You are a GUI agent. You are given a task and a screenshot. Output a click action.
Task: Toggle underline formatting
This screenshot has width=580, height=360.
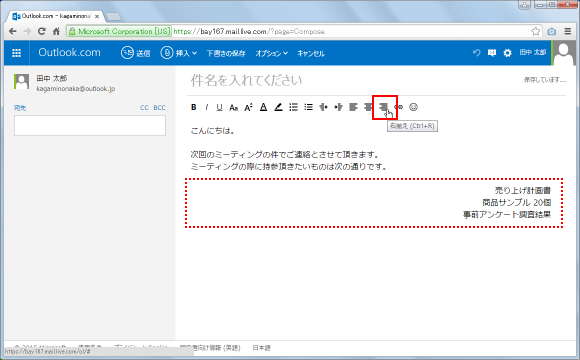click(219, 107)
